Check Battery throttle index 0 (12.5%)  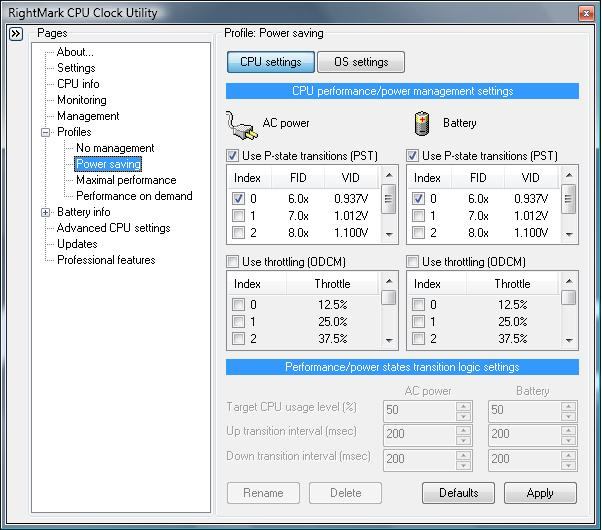[x=418, y=305]
